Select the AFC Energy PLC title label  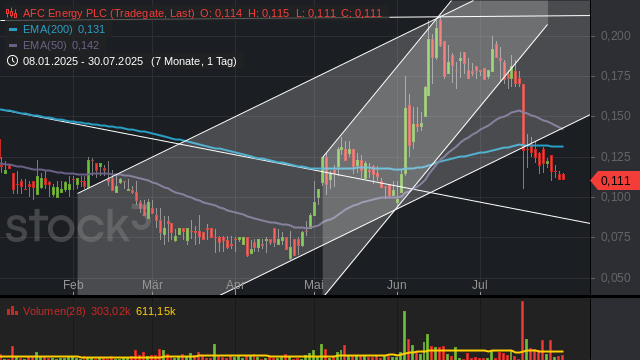(x=109, y=13)
